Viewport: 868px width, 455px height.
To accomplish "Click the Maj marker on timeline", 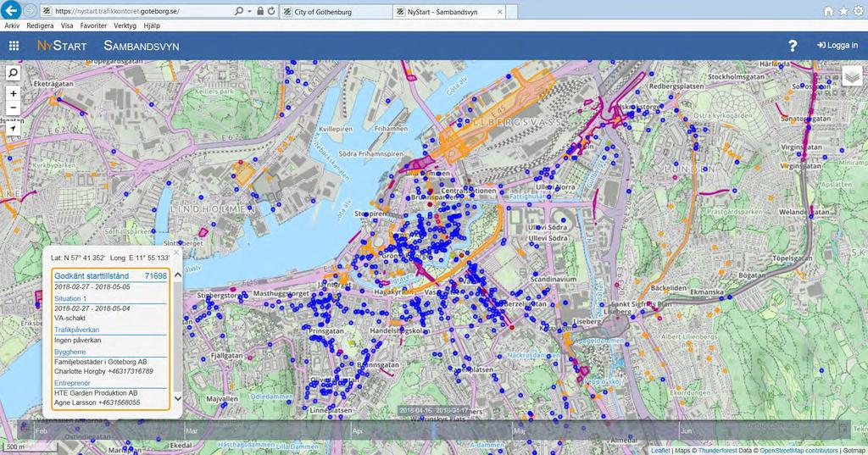I will pyautogui.click(x=519, y=430).
